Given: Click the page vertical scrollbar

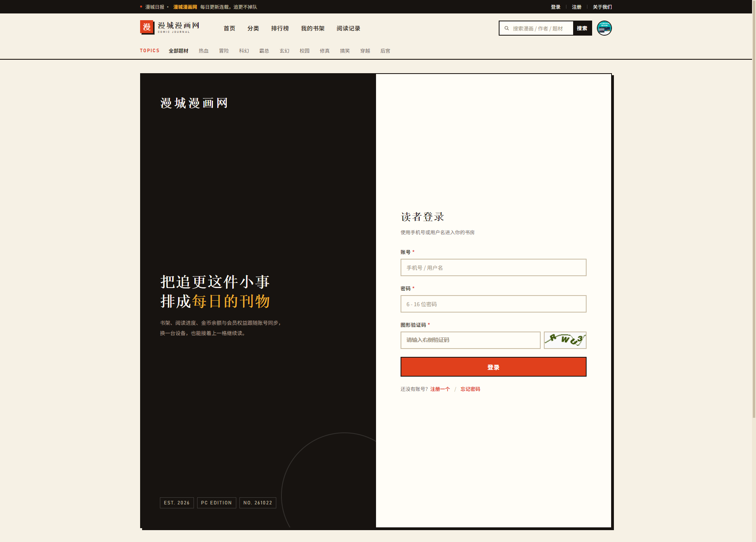Looking at the screenshot, I should (754, 209).
